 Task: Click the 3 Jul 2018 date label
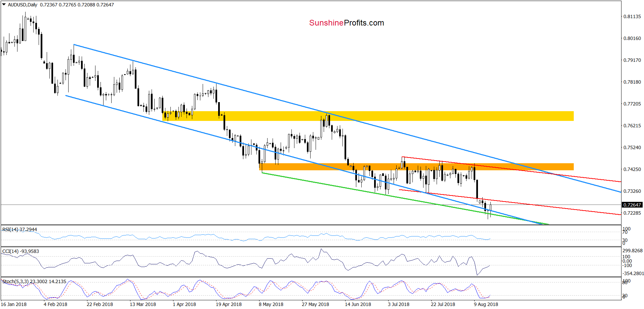(399, 304)
